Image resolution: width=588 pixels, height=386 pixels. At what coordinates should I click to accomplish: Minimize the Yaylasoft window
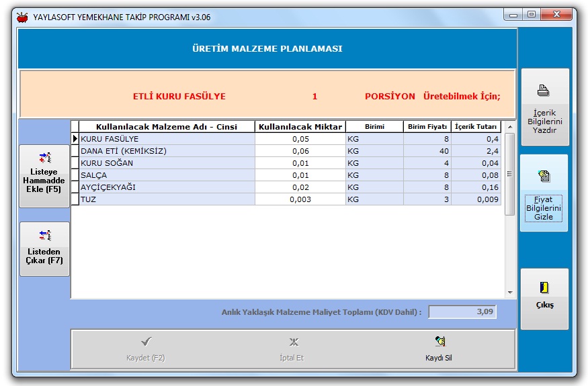[x=513, y=15]
